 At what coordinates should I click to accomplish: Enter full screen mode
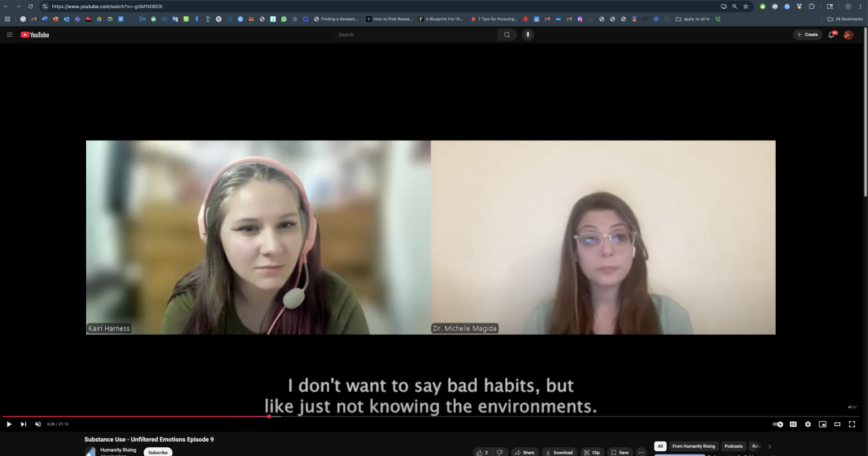coord(852,424)
